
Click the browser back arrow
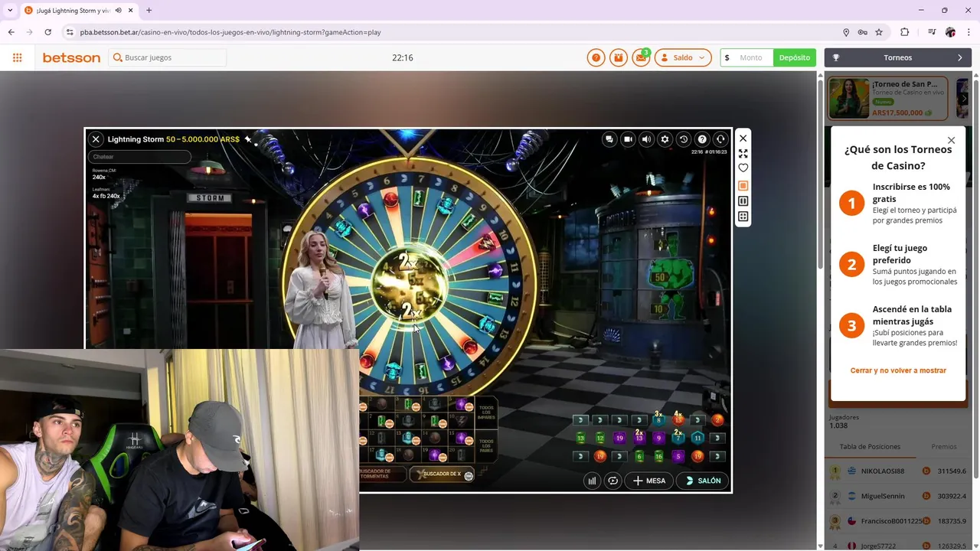point(11,32)
